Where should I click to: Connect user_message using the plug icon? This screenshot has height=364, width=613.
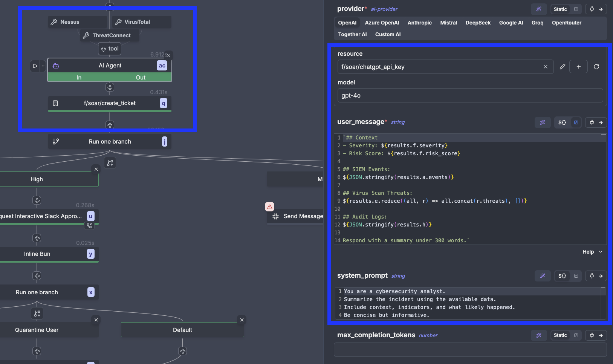coord(591,122)
